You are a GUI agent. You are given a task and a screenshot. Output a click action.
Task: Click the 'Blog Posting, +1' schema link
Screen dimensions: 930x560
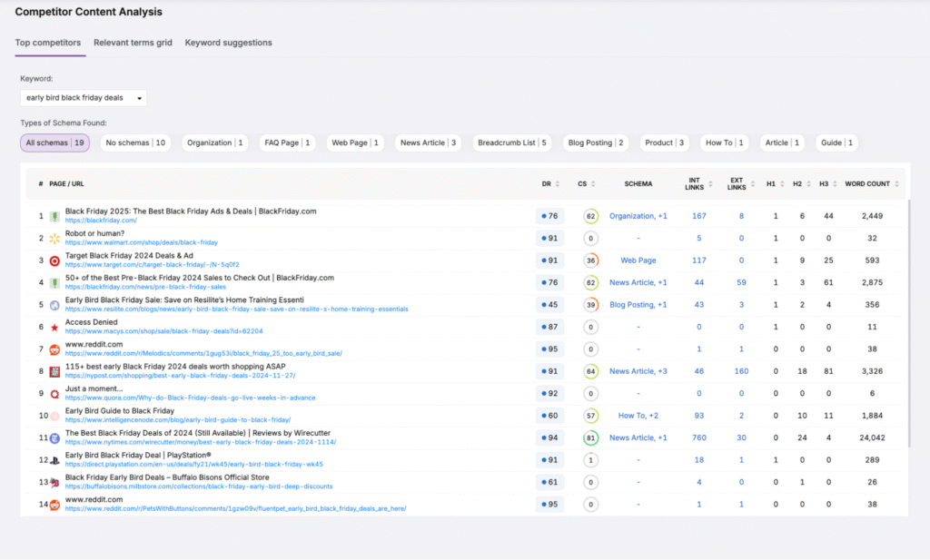tap(638, 305)
